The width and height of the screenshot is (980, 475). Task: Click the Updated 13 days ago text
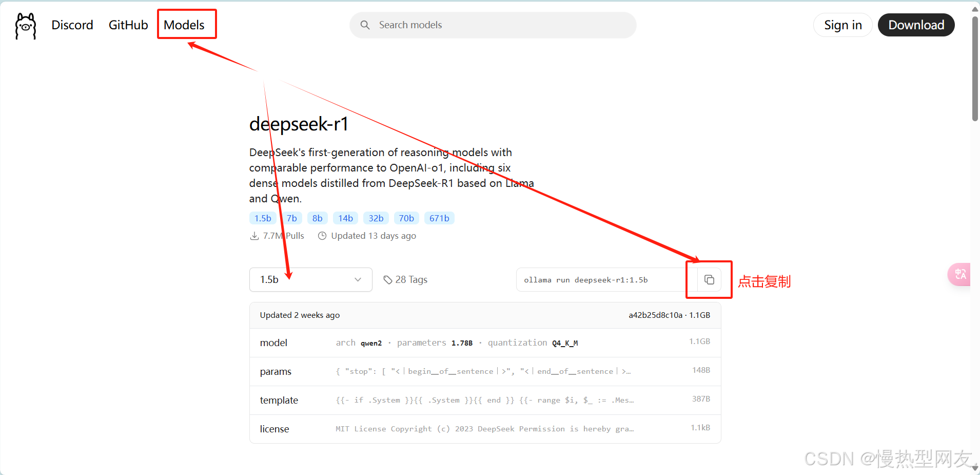point(374,236)
